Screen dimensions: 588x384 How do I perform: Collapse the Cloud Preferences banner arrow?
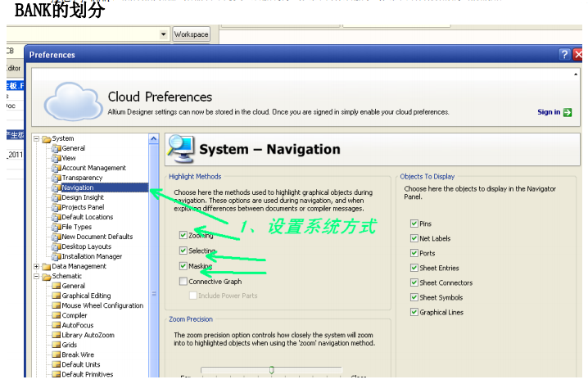click(576, 75)
